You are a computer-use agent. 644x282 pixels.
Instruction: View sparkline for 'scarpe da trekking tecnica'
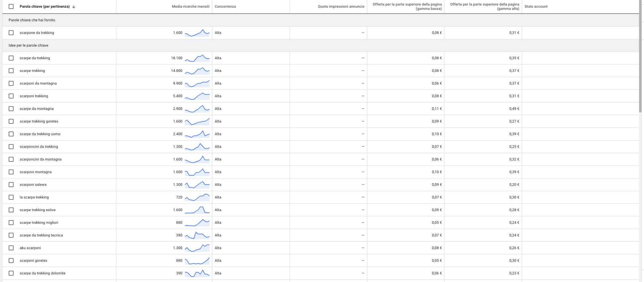point(197,235)
